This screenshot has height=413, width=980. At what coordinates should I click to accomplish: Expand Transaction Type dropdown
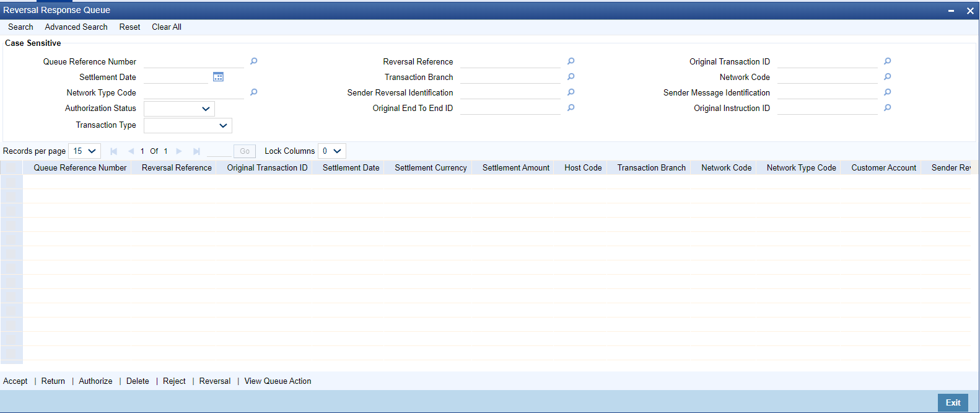[x=188, y=126]
